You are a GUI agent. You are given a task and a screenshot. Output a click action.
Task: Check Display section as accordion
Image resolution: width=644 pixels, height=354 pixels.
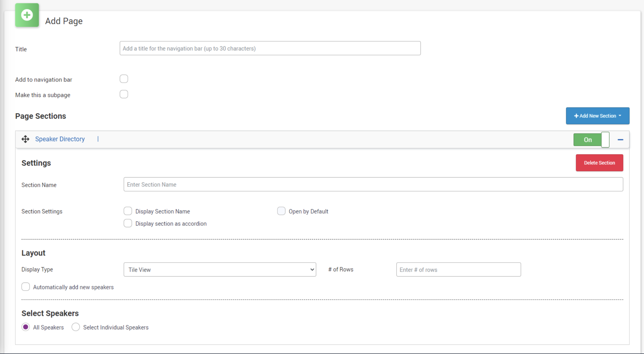click(x=128, y=223)
